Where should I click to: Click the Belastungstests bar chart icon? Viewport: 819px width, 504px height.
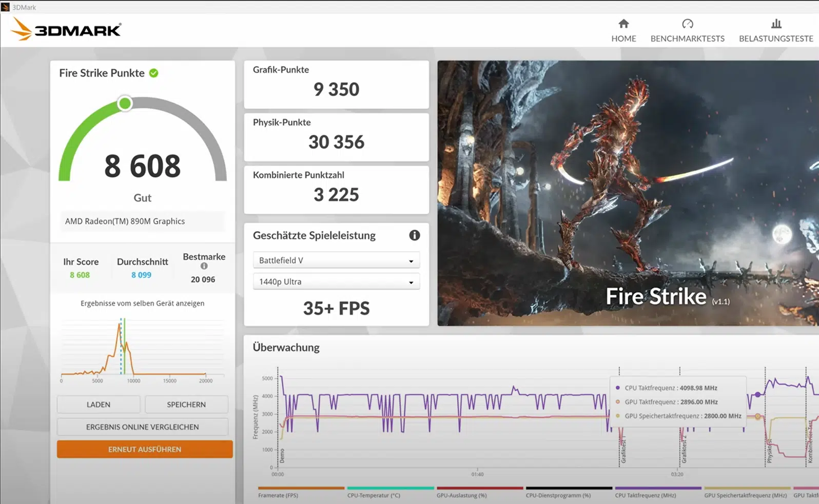(x=776, y=24)
